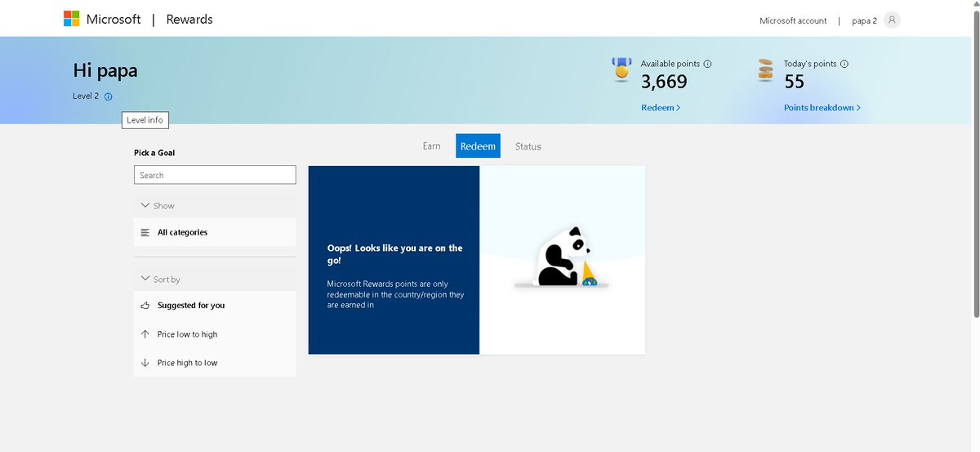Click the Available points medal icon
The height and width of the screenshot is (452, 980).
click(x=622, y=69)
